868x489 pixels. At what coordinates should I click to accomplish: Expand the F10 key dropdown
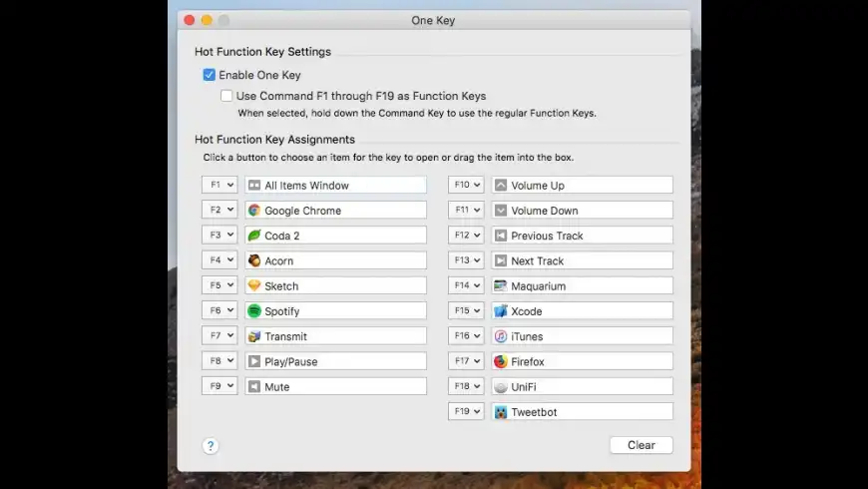coord(466,185)
